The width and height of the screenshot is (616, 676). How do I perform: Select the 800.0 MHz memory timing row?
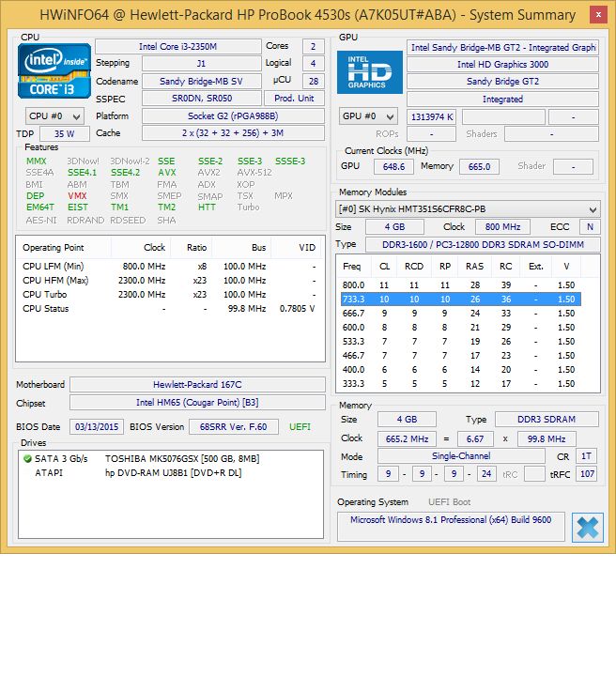461,285
